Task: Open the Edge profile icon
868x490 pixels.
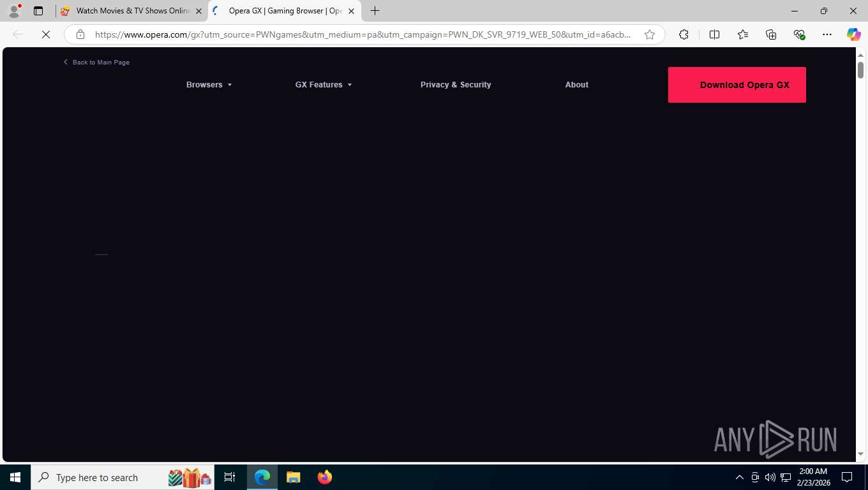Action: point(14,11)
